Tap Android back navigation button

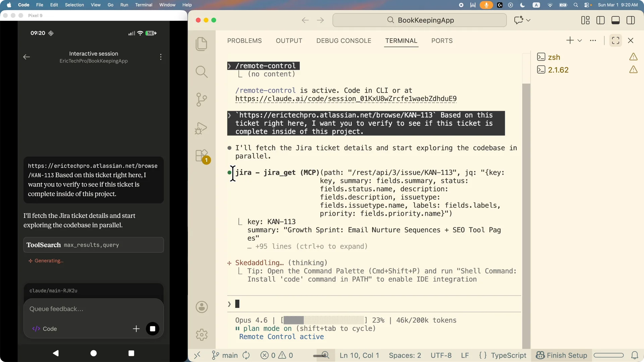(56, 353)
